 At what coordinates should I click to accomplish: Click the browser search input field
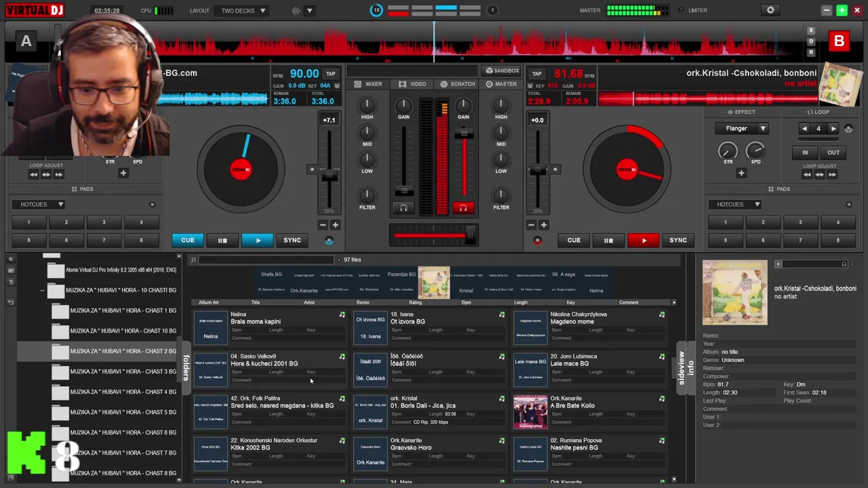[266, 260]
